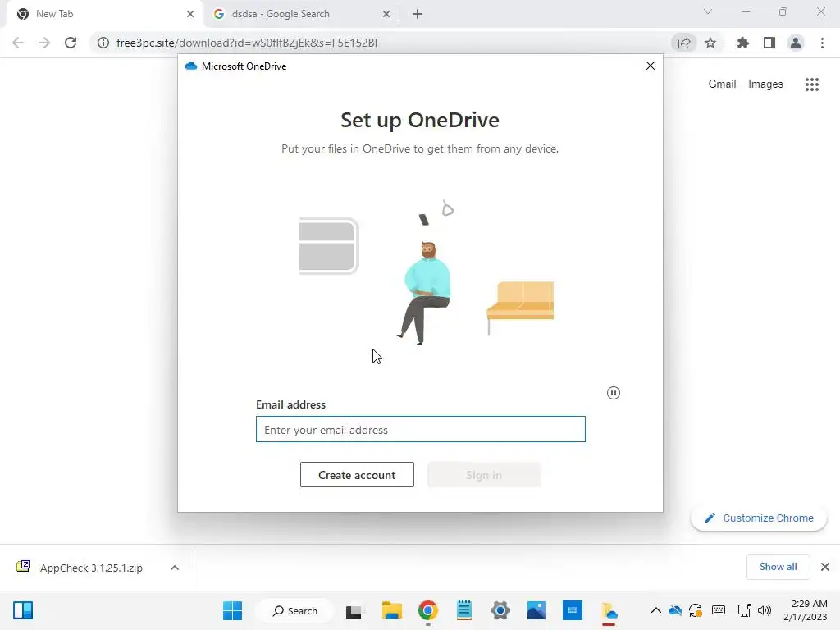The height and width of the screenshot is (630, 840).
Task: Open OneDrive setup icon on taskbar
Action: click(609, 610)
